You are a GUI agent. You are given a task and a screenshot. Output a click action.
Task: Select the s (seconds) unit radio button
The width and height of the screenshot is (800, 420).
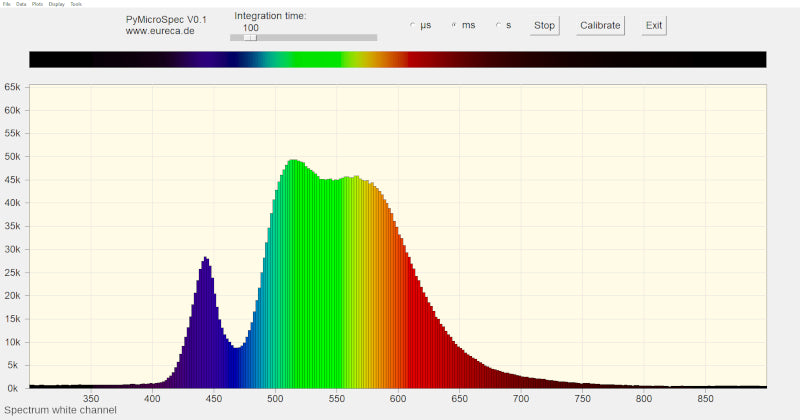(499, 25)
